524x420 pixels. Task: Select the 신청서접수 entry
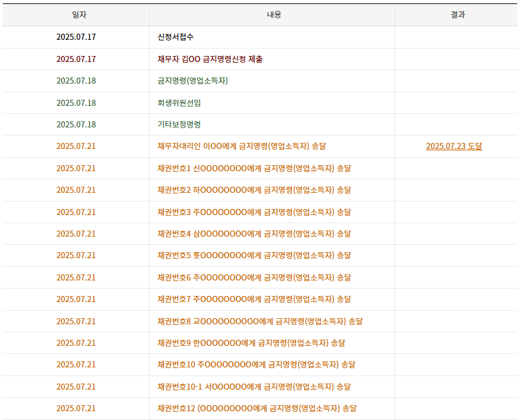pos(175,37)
